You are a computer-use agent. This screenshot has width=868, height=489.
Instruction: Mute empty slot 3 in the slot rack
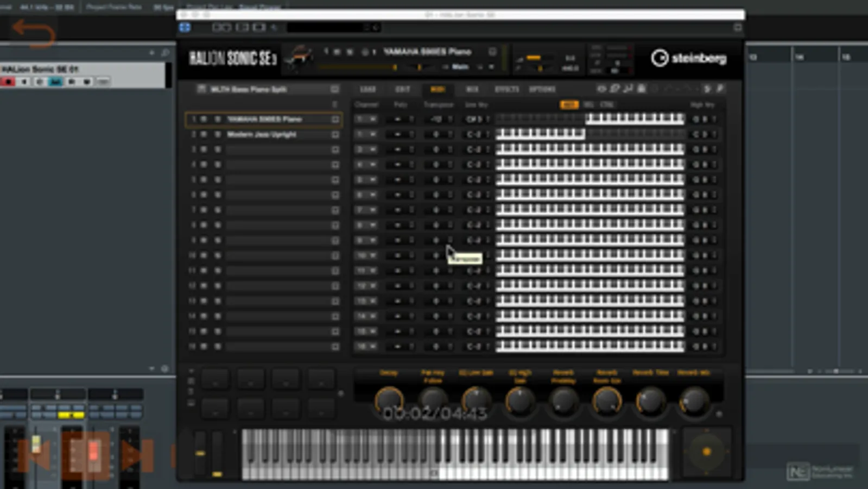click(x=204, y=149)
